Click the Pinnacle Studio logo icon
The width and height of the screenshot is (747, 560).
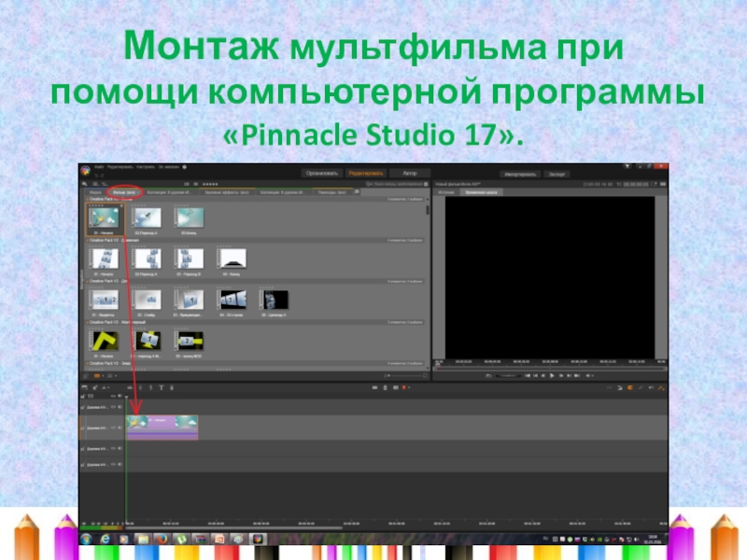86,171
